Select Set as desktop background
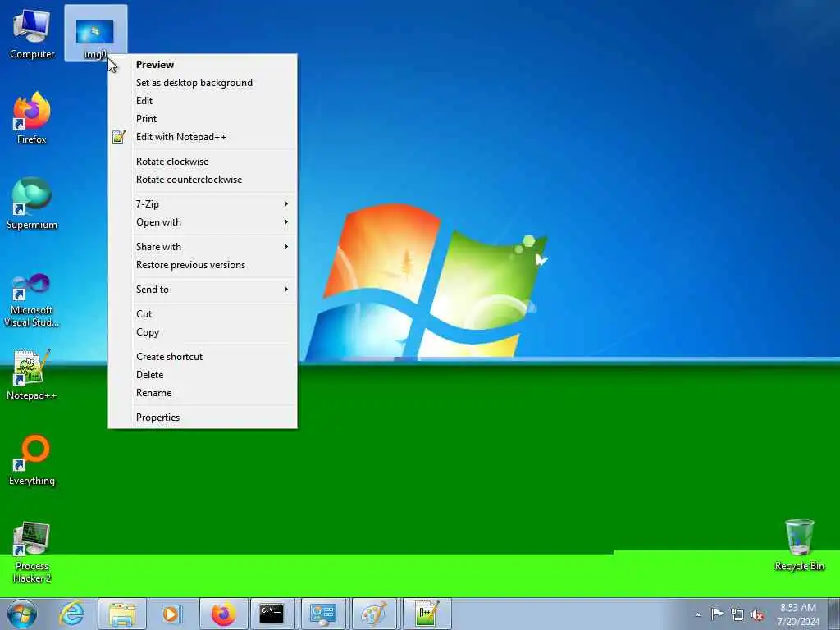 pyautogui.click(x=203, y=83)
